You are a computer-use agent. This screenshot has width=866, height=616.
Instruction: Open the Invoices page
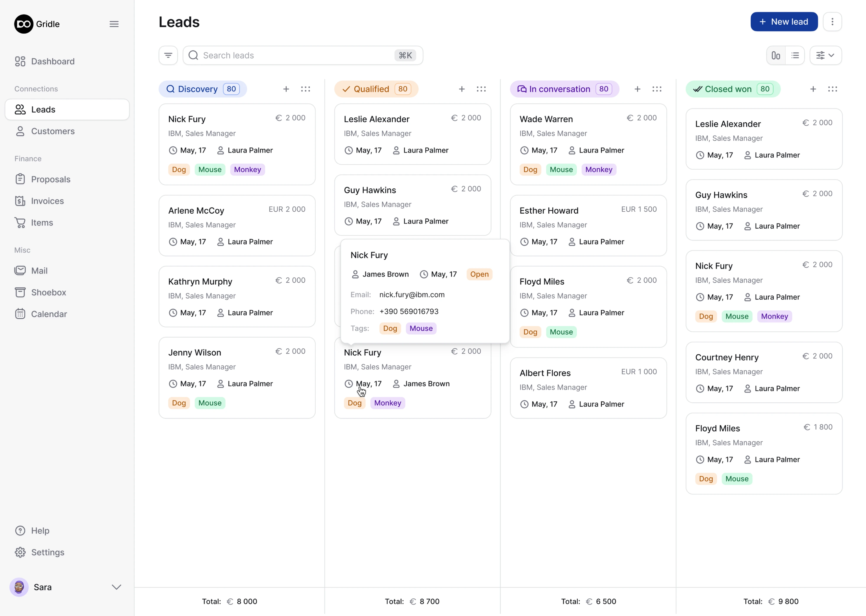pyautogui.click(x=47, y=201)
